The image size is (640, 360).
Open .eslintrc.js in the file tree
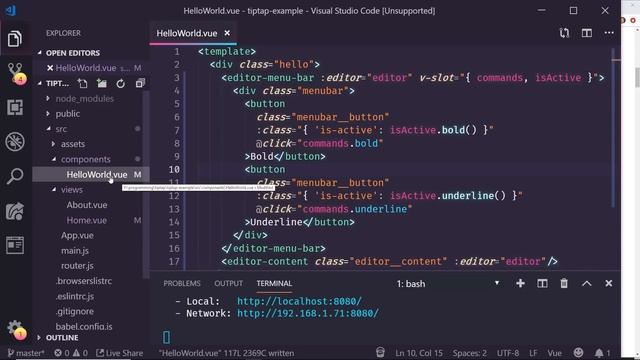coord(75,296)
